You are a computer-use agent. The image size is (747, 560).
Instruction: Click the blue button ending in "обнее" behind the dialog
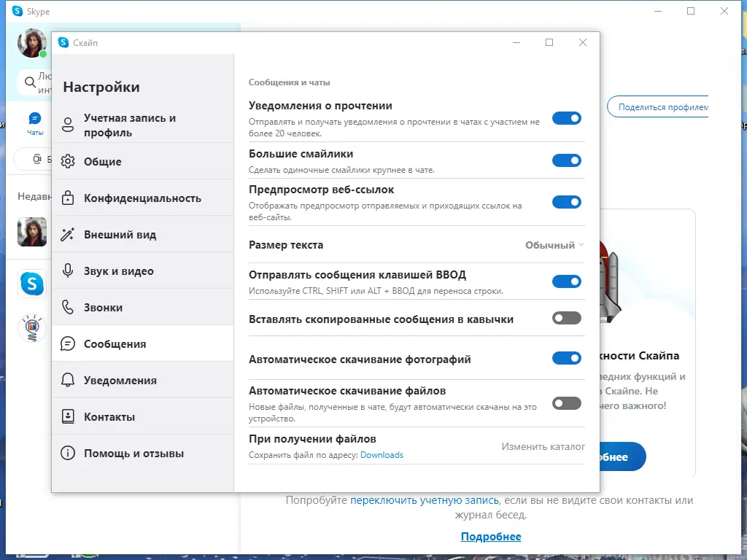[x=623, y=456]
